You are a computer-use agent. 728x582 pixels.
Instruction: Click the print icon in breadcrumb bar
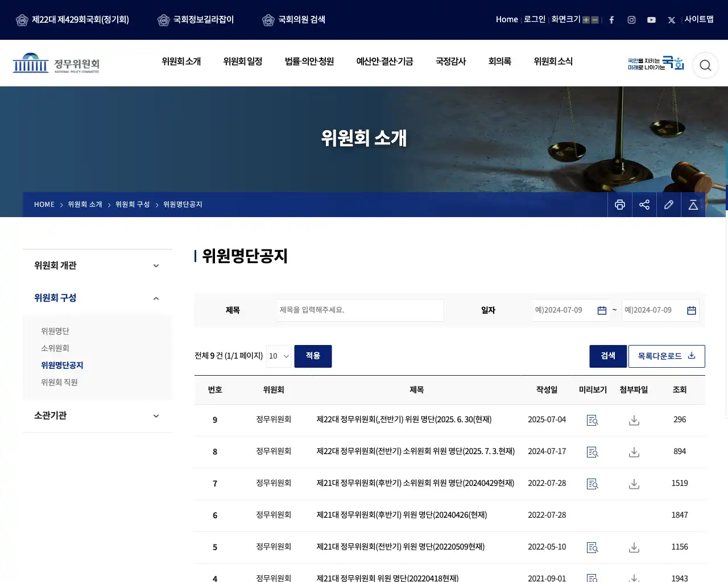tap(620, 205)
